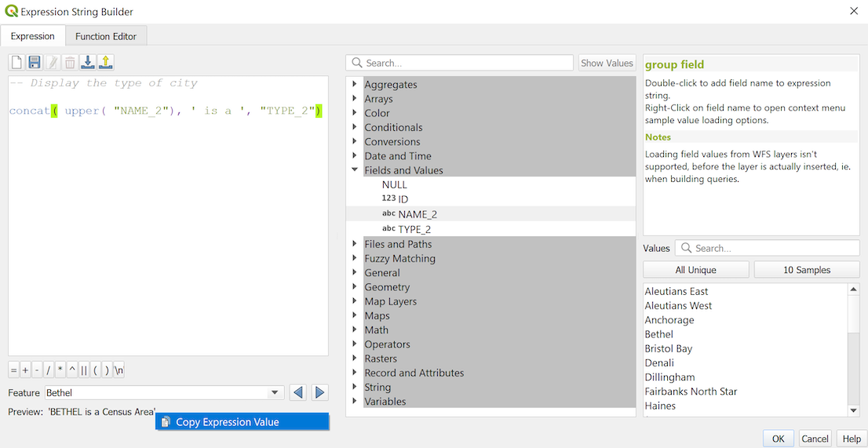Screen dimensions: 868x448
Task: Load values with 10 Samples button
Action: [806, 270]
